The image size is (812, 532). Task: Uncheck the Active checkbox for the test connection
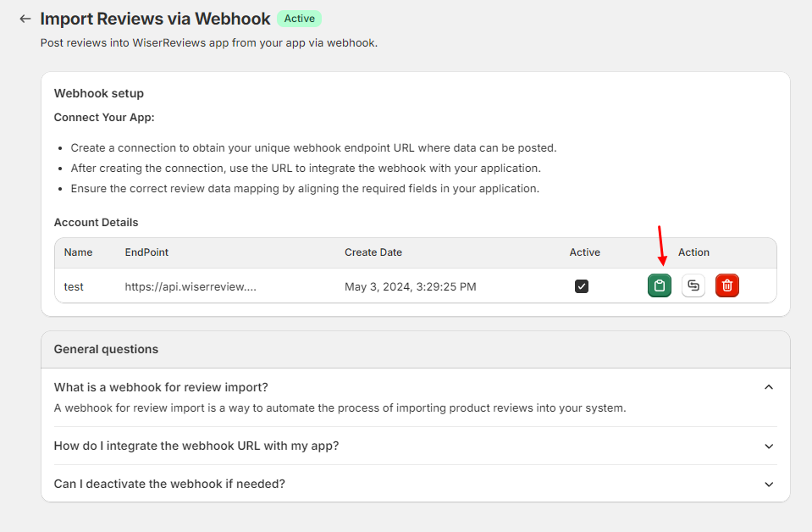click(x=582, y=286)
